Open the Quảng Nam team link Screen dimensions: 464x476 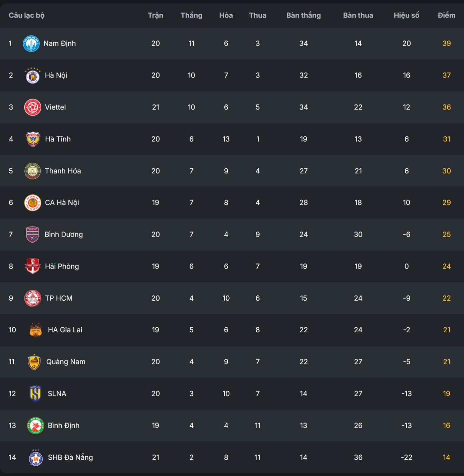click(x=66, y=362)
